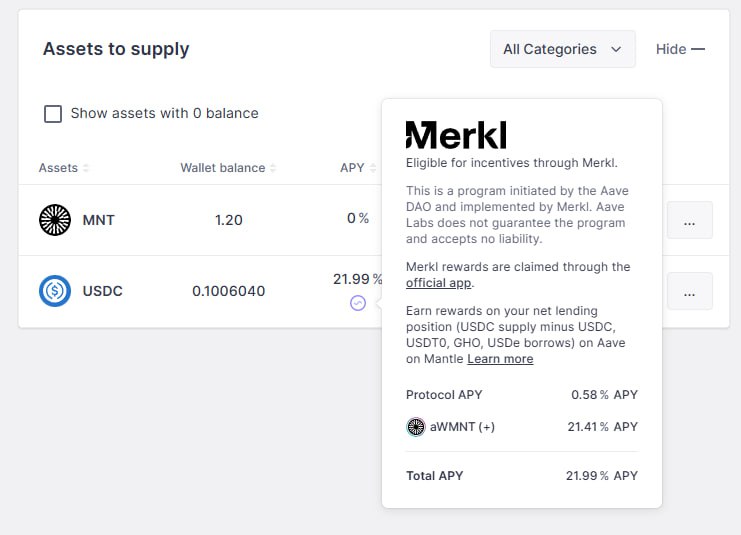Screen dimensions: 741x535
Task: Click the Wallet balance column header
Action: 223,168
